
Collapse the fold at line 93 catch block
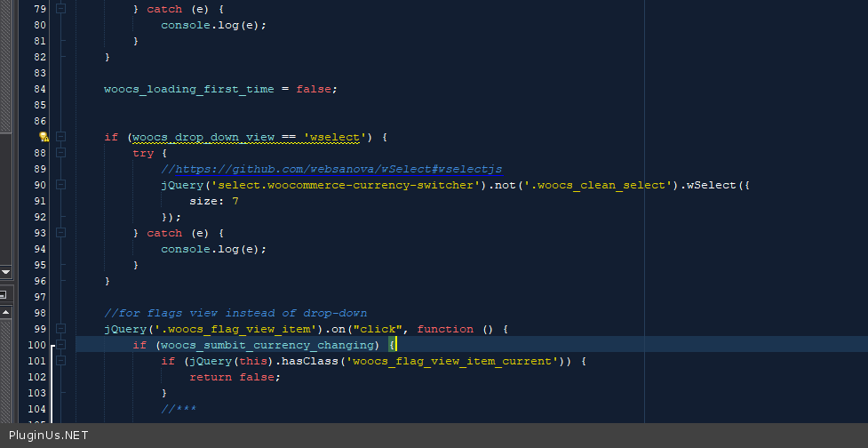(x=60, y=233)
